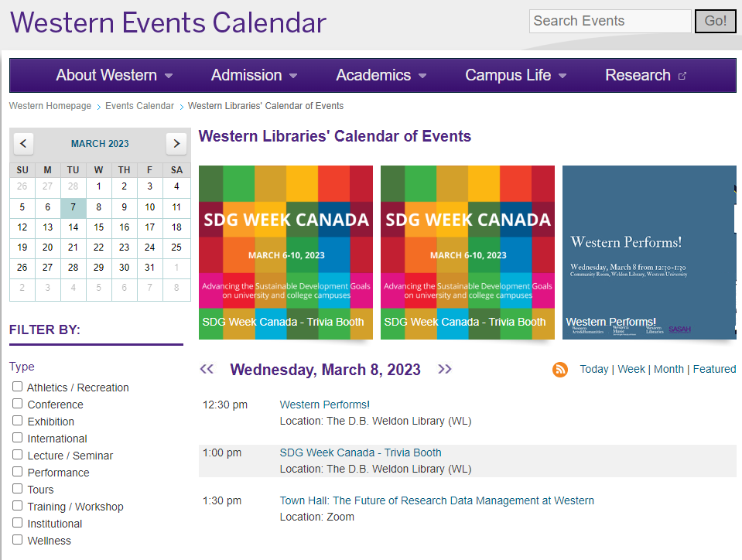Tick the Wellness type checkbox
The height and width of the screenshot is (560, 742).
coord(18,540)
